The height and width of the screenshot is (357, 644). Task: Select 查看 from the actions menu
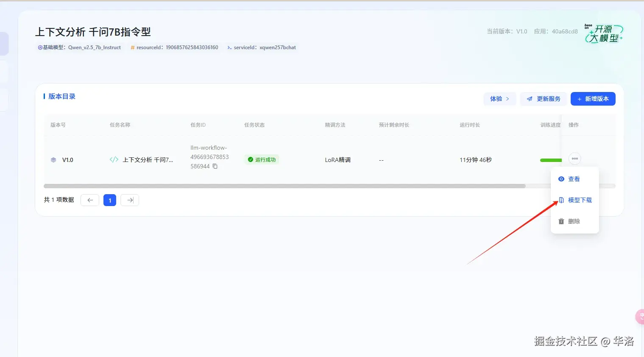574,179
